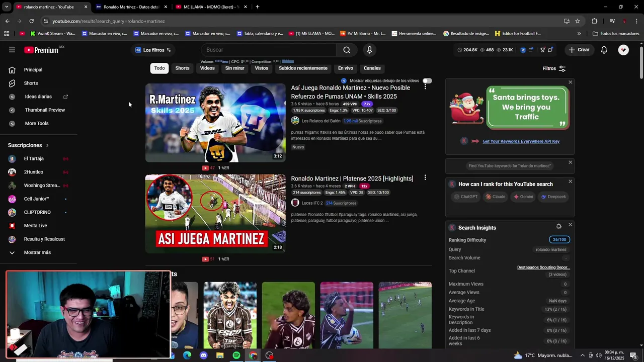
Task: Reload the page in browser toolbar
Action: click(31, 21)
